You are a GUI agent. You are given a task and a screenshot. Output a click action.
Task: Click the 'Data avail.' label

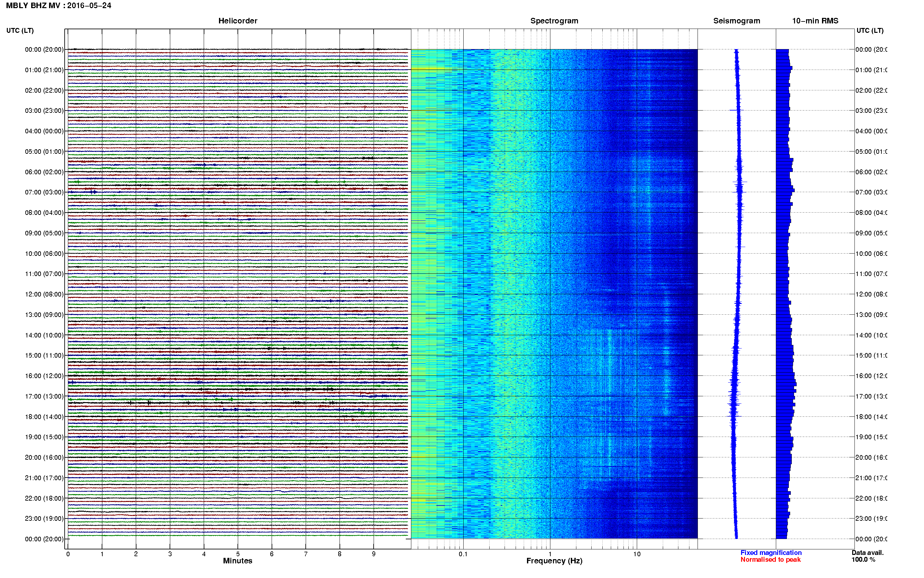[x=867, y=553]
